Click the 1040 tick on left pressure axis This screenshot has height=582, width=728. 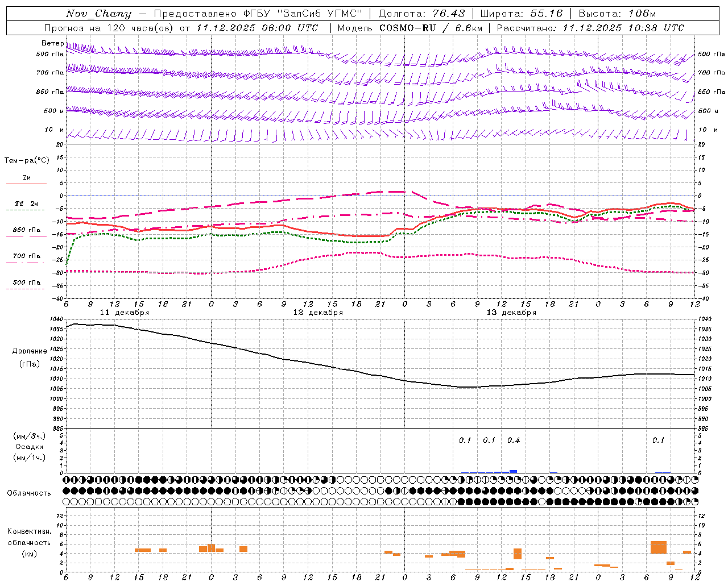(57, 319)
